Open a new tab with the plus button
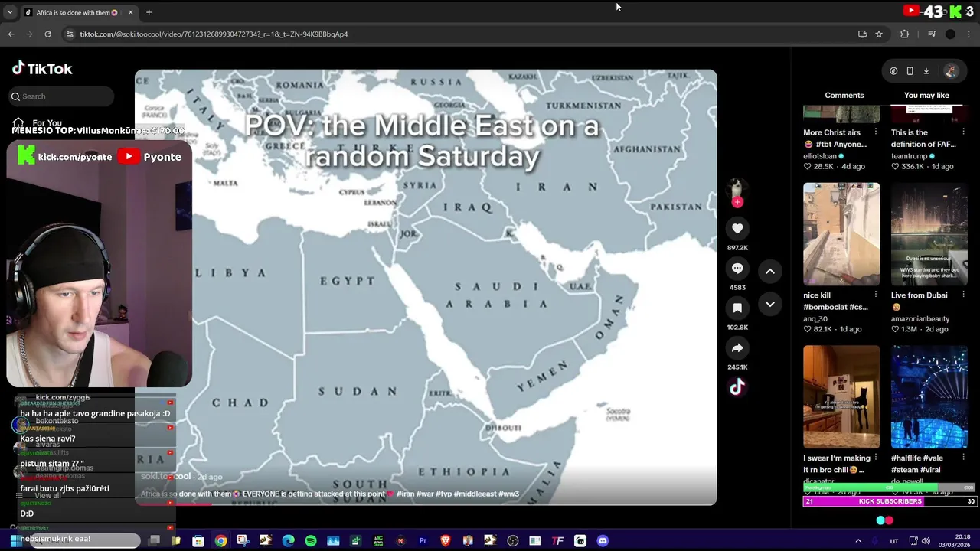 149,12
